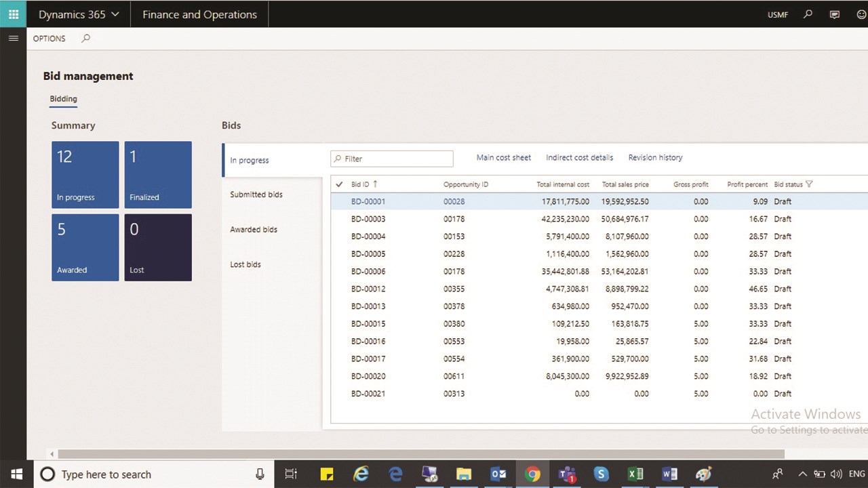Image resolution: width=868 pixels, height=488 pixels.
Task: Select row BD-00006
Action: 599,271
